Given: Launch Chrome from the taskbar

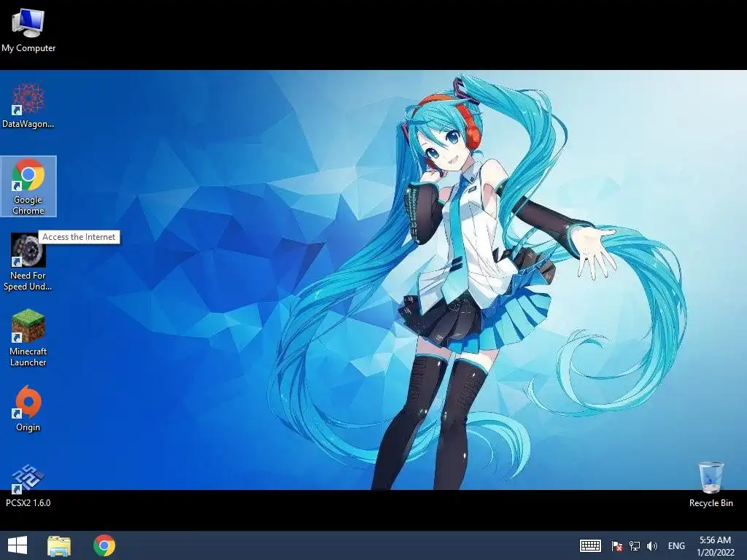Looking at the screenshot, I should (104, 545).
